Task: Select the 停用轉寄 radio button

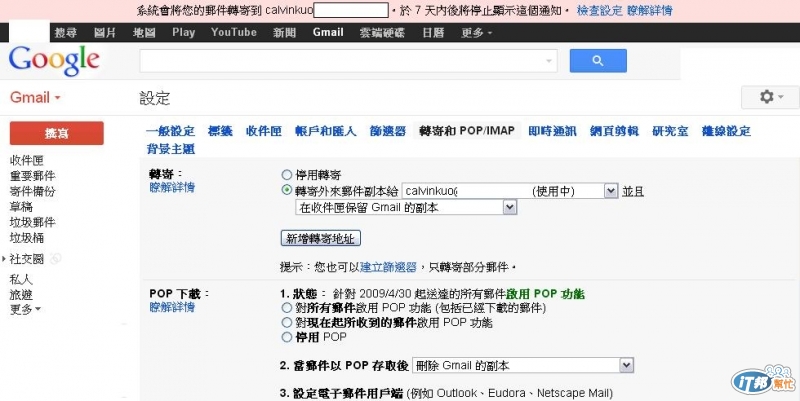Action: tap(287, 176)
